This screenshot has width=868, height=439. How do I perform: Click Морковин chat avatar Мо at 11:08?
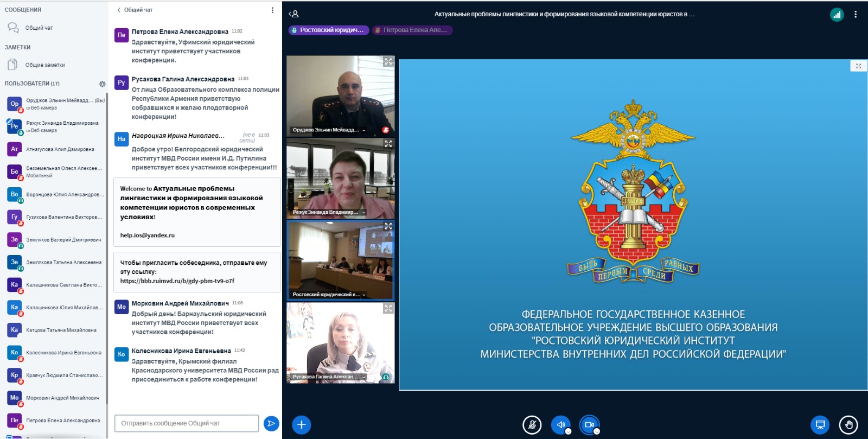pyautogui.click(x=122, y=307)
